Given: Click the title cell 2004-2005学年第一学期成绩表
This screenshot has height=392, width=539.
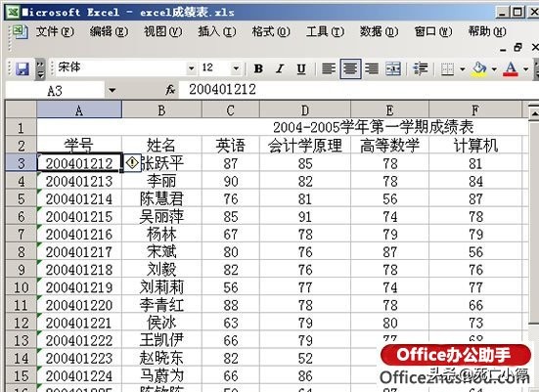Looking at the screenshot, I should point(373,127).
